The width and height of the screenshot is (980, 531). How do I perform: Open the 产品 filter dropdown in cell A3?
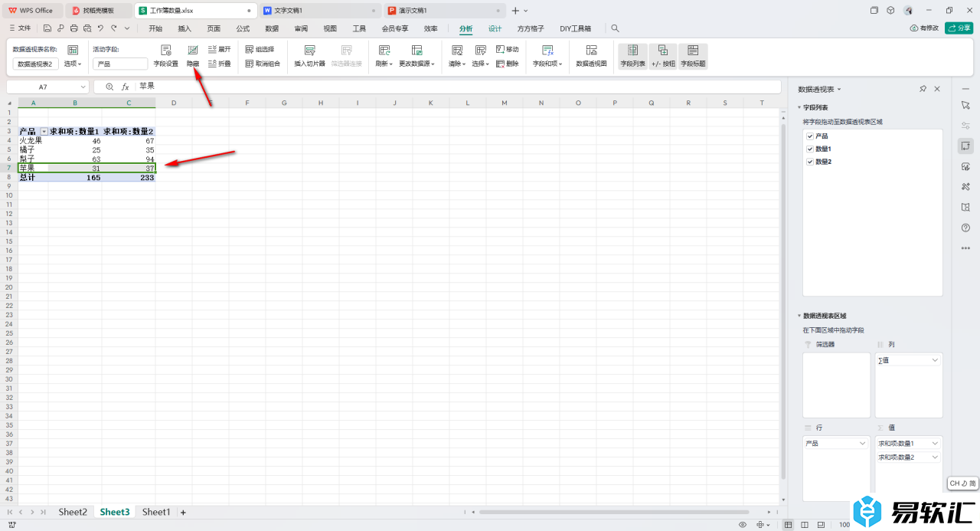coord(44,132)
